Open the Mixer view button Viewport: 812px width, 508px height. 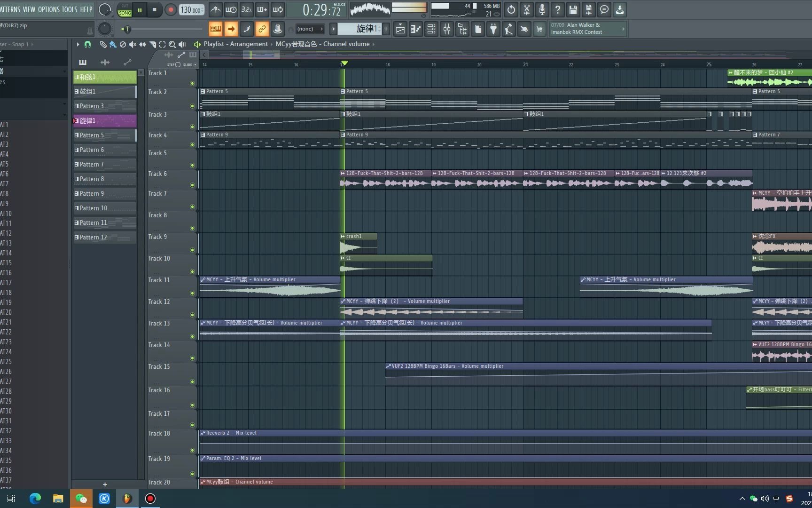[x=446, y=29]
